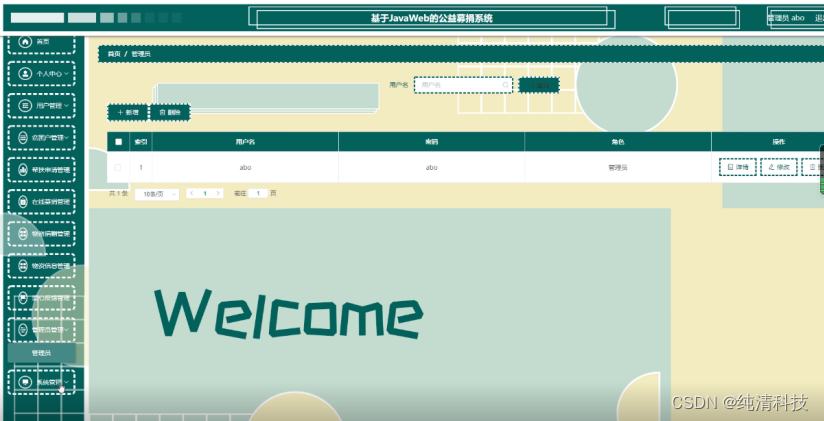Open the 首页 breadcrumb link
This screenshot has height=421, width=824.
114,54
